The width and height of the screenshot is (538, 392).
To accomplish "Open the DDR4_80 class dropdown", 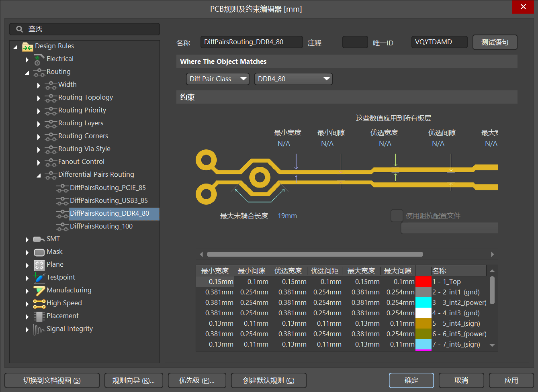I will tap(293, 79).
